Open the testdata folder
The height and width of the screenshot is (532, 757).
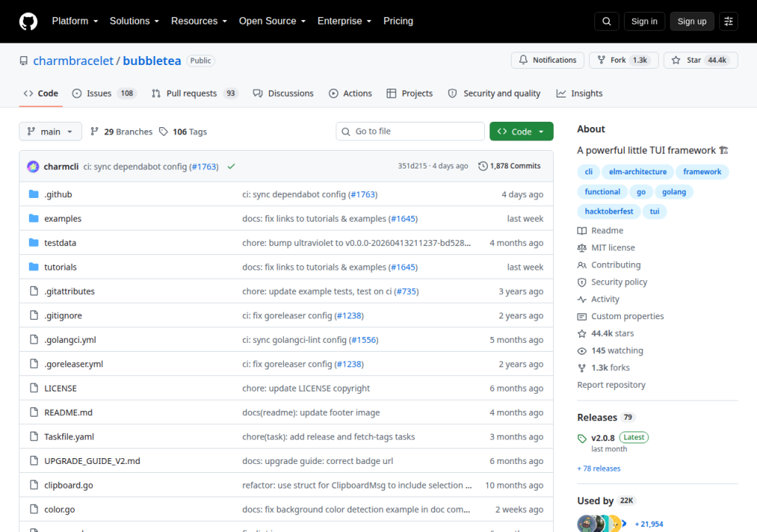(x=61, y=242)
